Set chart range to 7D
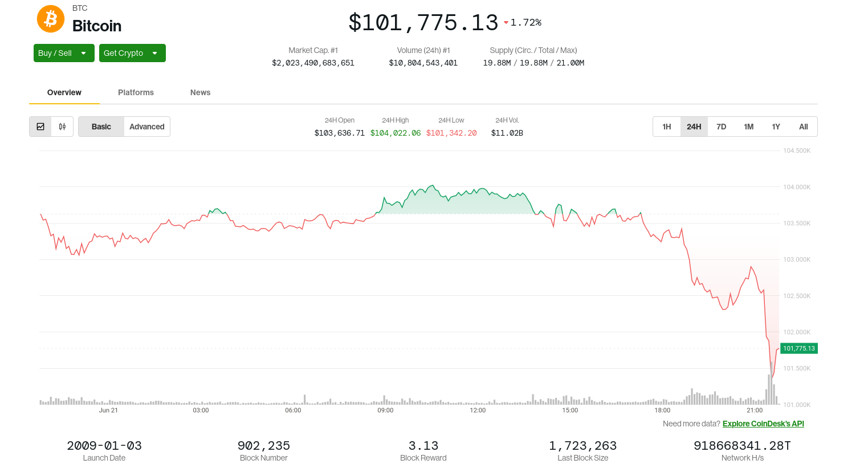868x472 pixels. (722, 127)
